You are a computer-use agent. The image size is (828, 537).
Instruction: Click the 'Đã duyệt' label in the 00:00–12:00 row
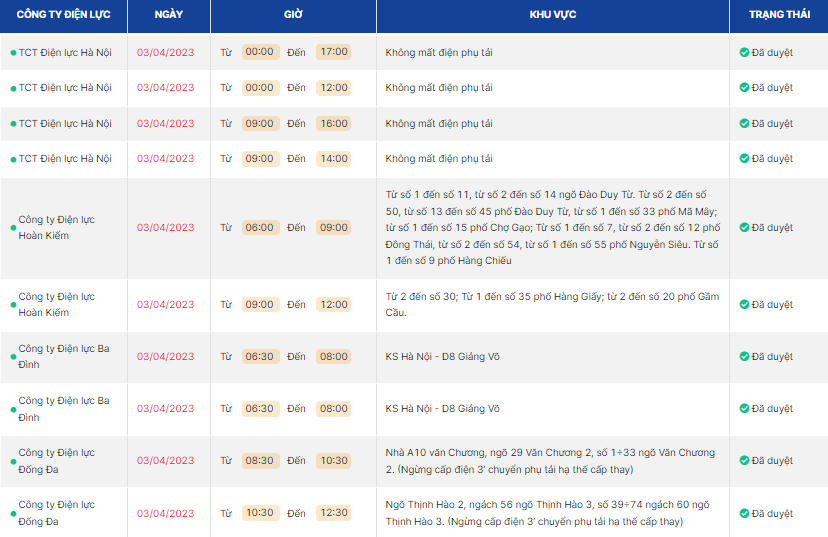pyautogui.click(x=772, y=88)
